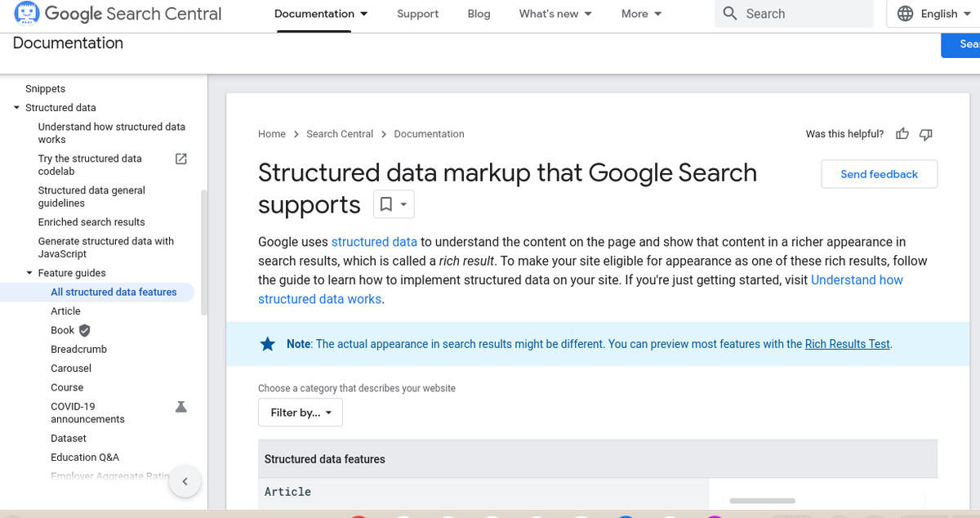980x518 pixels.
Task: Click the Article table row
Action: pyautogui.click(x=483, y=493)
